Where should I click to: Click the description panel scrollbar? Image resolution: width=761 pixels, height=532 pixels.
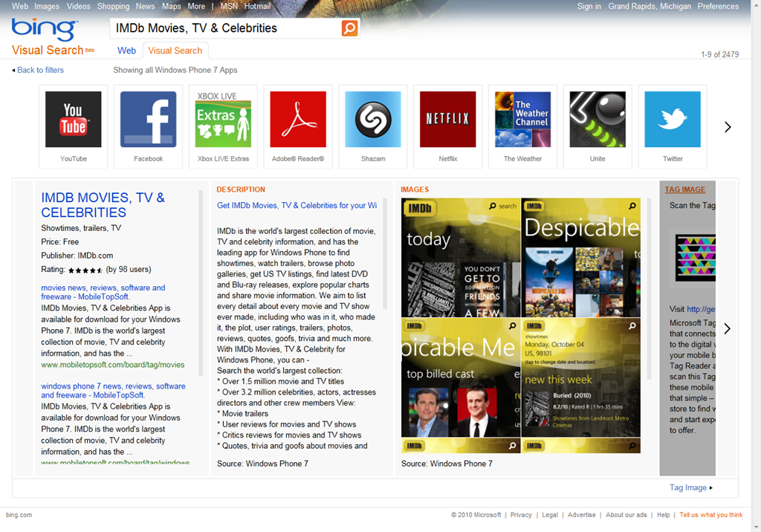pos(385,253)
